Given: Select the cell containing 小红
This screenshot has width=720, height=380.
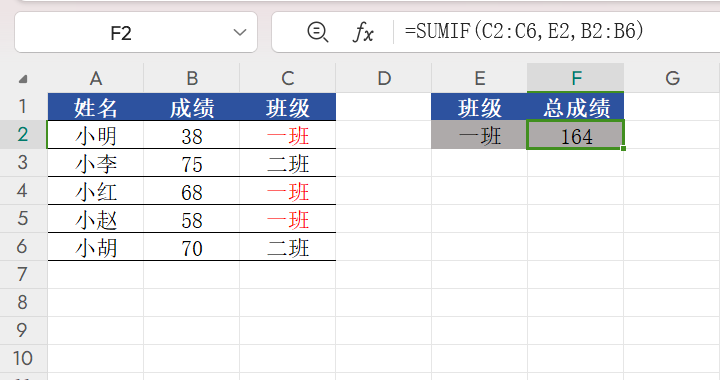Looking at the screenshot, I should click(96, 191).
